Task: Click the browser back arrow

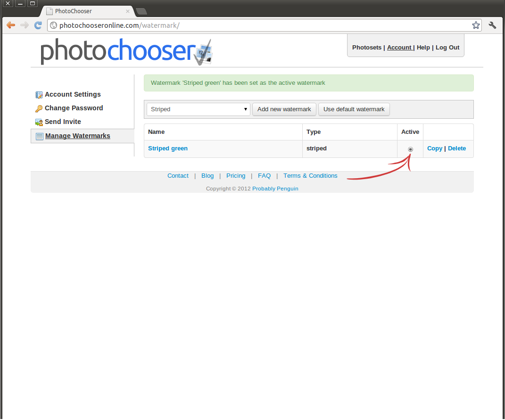Action: tap(11, 25)
